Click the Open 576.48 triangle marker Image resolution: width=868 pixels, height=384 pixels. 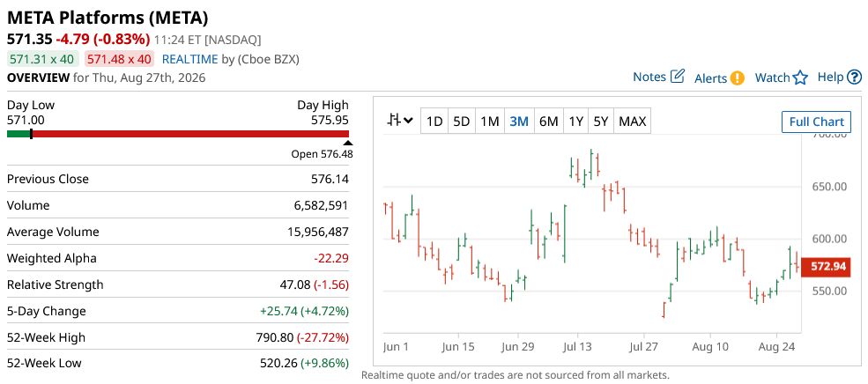tap(348, 144)
